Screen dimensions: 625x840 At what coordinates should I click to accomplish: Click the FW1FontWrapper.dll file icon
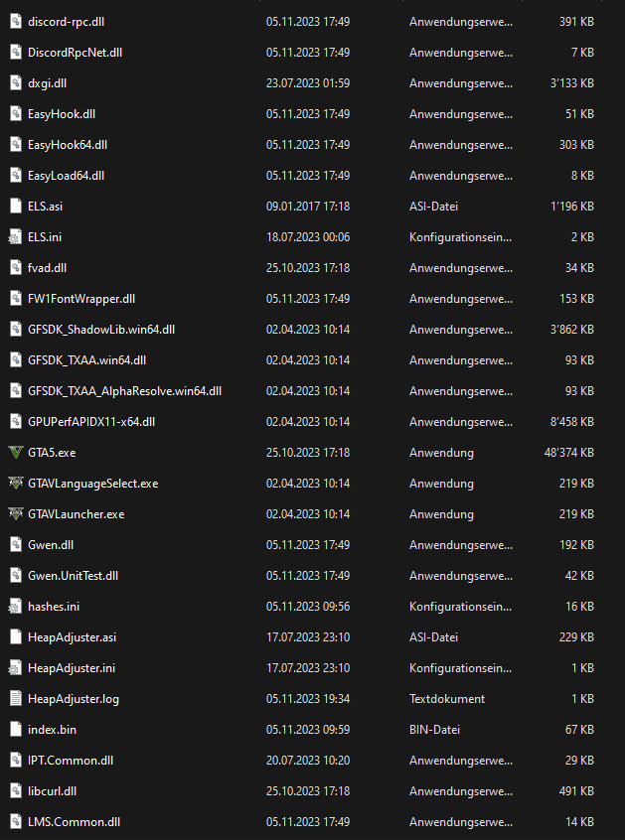[16, 299]
